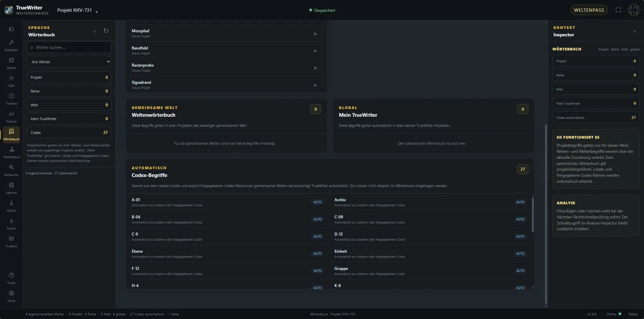Open the Projekt NXV-731 dropdown
The height and width of the screenshot is (319, 644).
click(77, 10)
